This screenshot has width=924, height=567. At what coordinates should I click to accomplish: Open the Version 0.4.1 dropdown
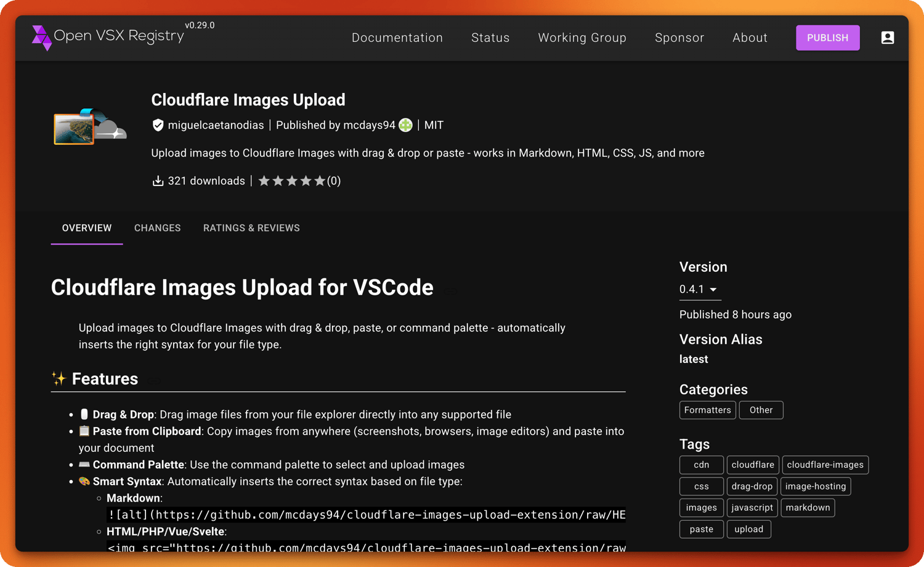(699, 290)
